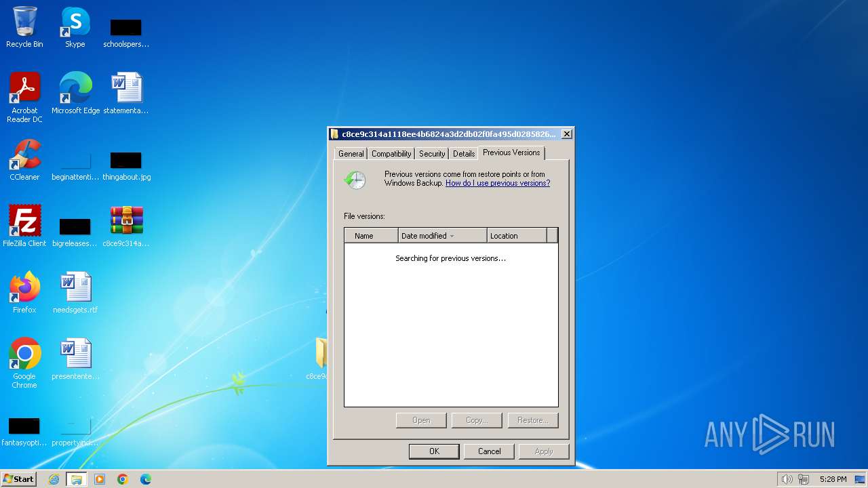Switch to the Security tab

coord(432,154)
